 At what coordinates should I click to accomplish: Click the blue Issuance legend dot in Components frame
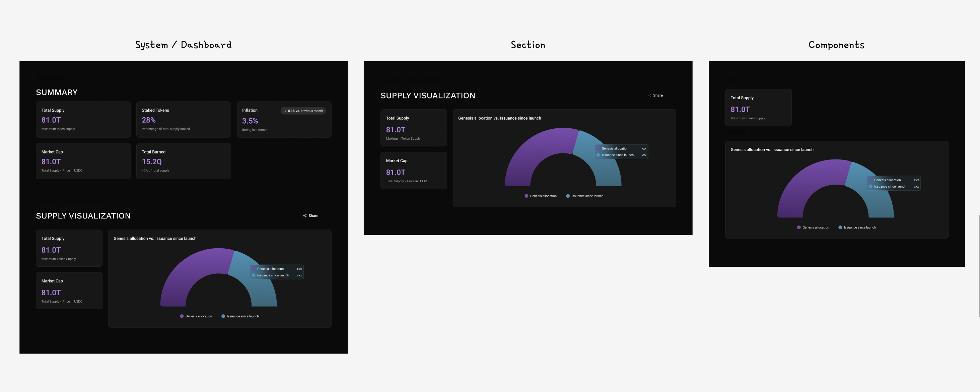tap(840, 227)
